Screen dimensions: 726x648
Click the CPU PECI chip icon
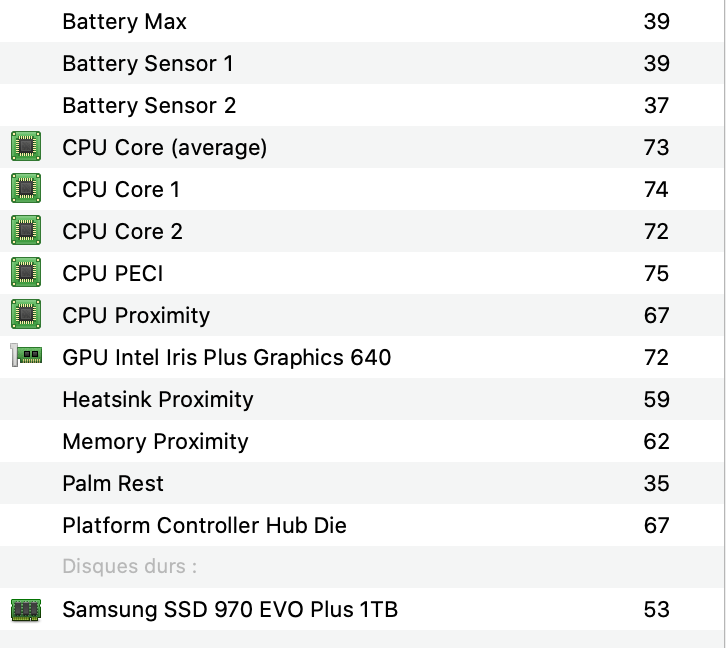click(x=26, y=273)
